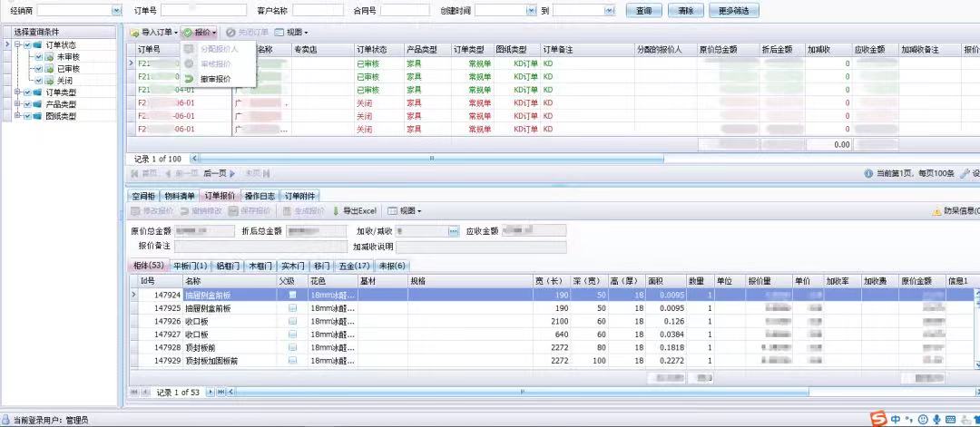Click the 父级 icon in row 147927
The image size is (980, 427).
coord(292,334)
